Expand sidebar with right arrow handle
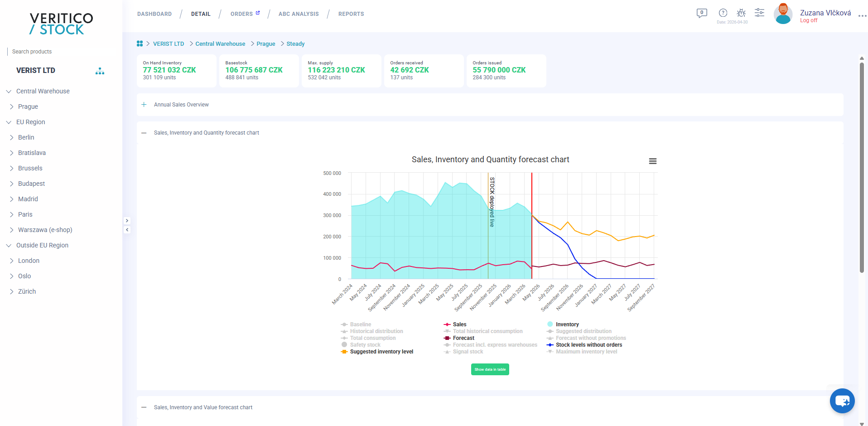 (127, 221)
